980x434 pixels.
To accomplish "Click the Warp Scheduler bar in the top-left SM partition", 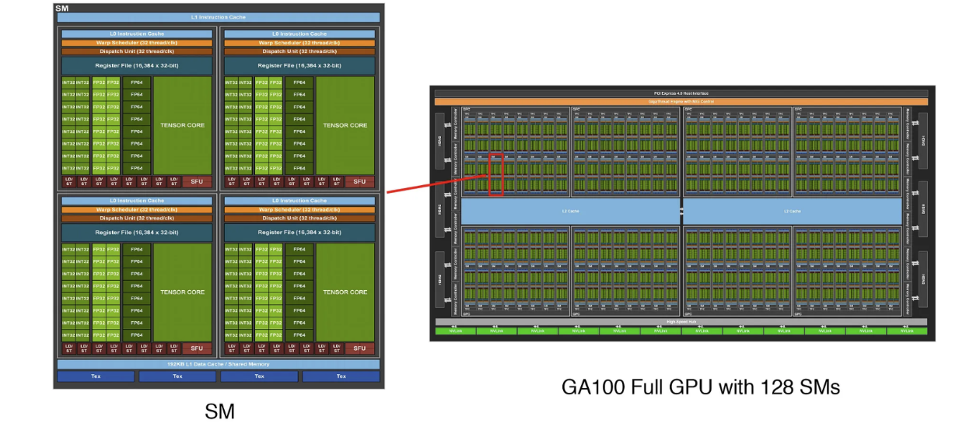I will [137, 42].
